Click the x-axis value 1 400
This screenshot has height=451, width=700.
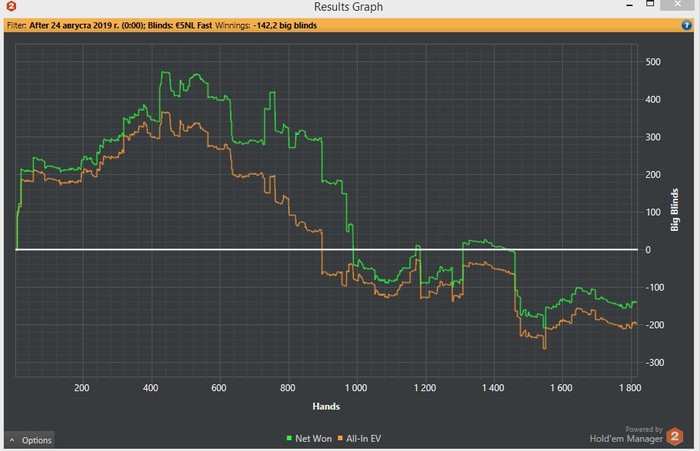pyautogui.click(x=493, y=388)
